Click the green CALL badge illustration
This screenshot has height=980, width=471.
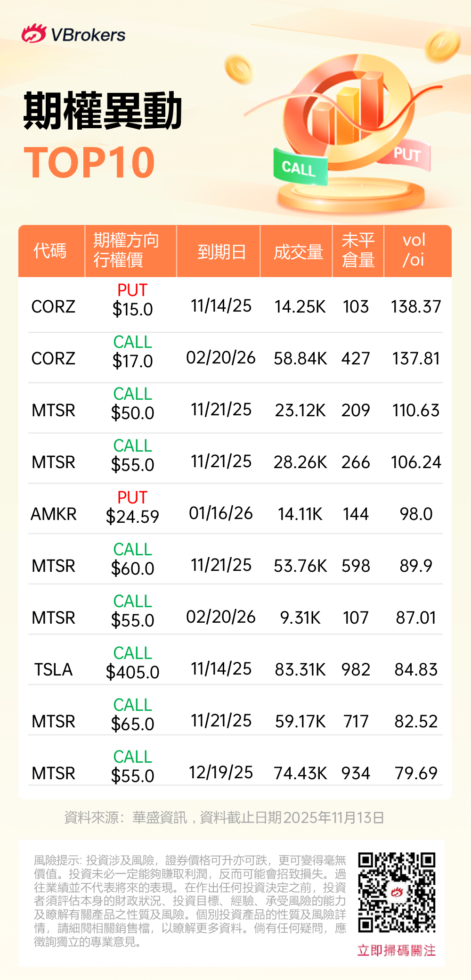[300, 167]
